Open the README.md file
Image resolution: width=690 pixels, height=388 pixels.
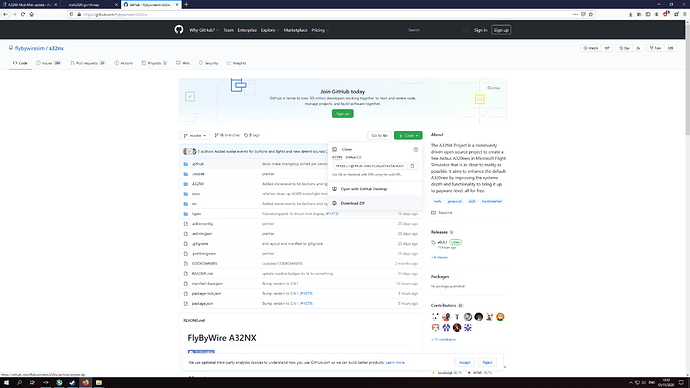click(202, 274)
